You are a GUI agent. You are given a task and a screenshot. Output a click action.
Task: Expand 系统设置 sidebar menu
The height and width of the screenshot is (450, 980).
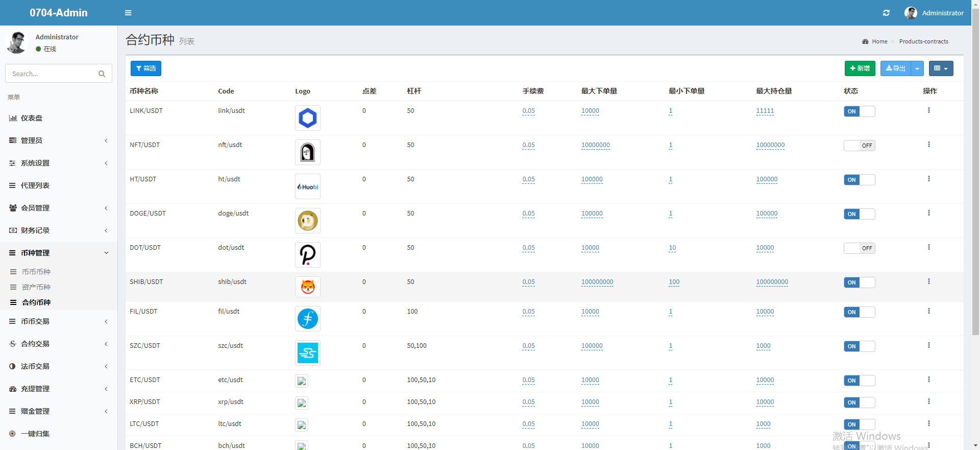click(59, 163)
